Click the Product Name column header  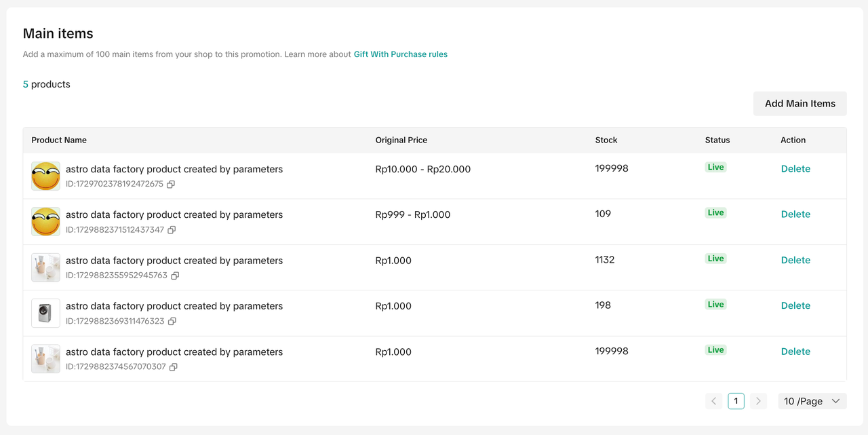[x=59, y=140]
